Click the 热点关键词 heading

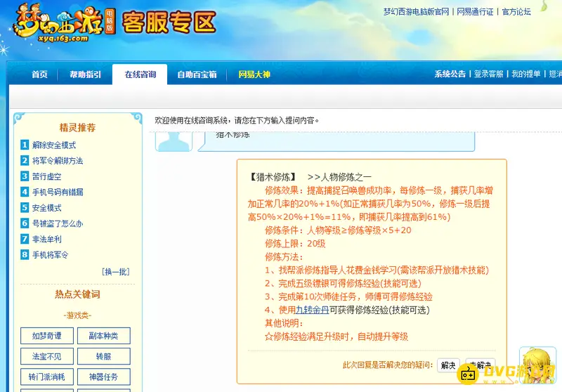77,294
